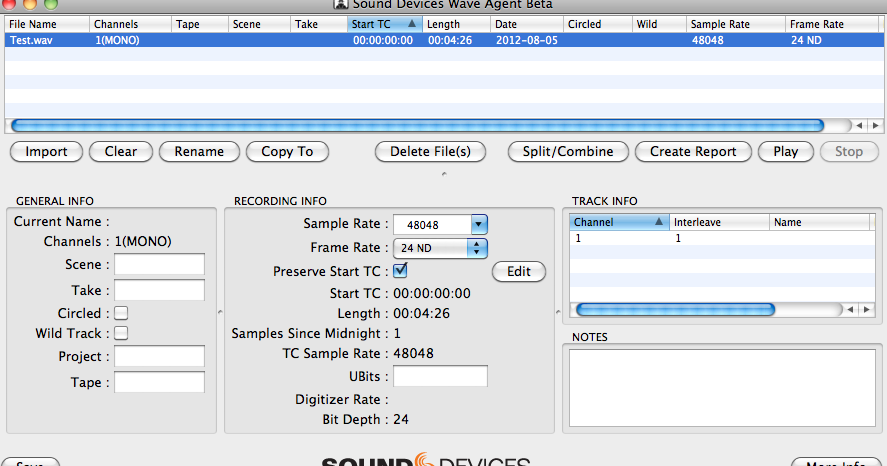Click the Frame Rate column header
The image size is (887, 466).
(833, 24)
